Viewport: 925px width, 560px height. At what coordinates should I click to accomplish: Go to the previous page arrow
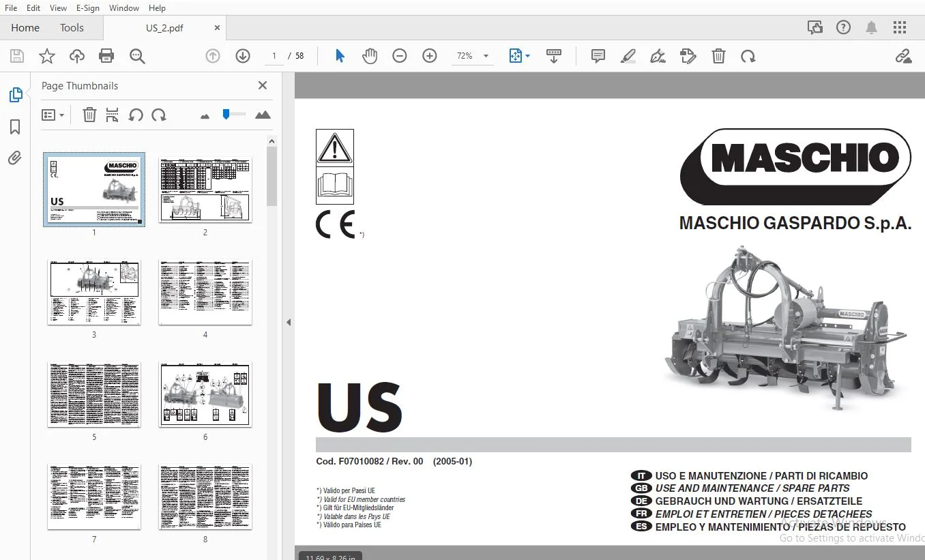(x=213, y=56)
